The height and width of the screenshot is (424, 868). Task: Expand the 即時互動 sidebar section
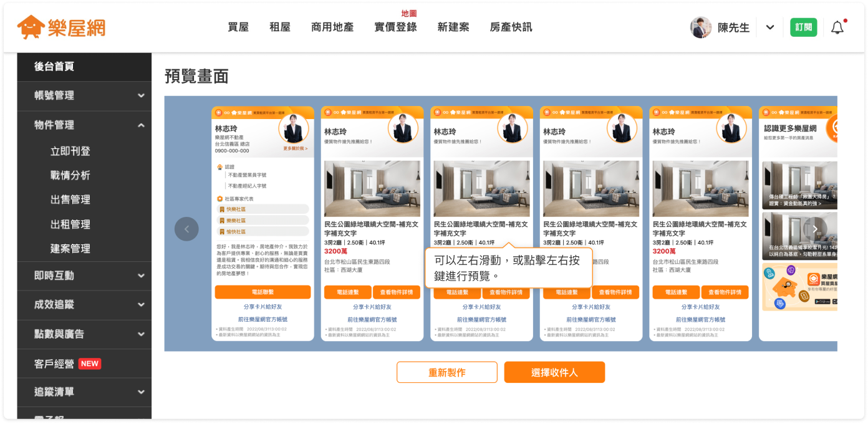pyautogui.click(x=141, y=276)
